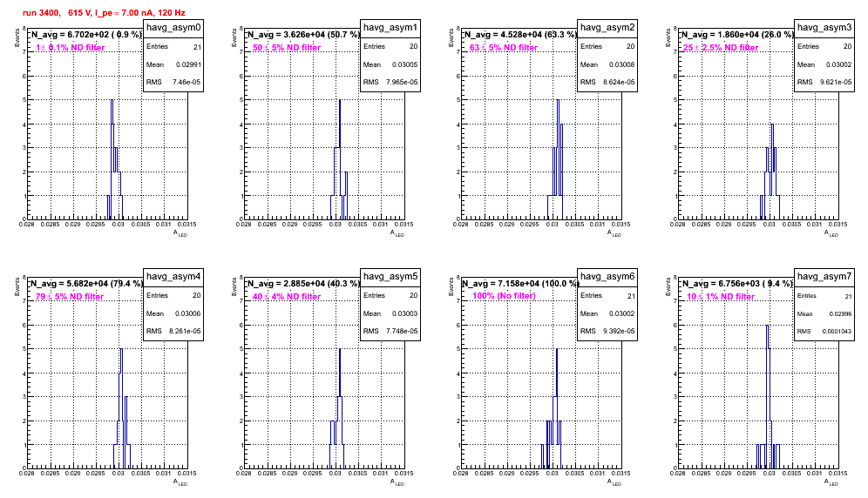Select the havg_asym2 stats box title

tap(607, 27)
